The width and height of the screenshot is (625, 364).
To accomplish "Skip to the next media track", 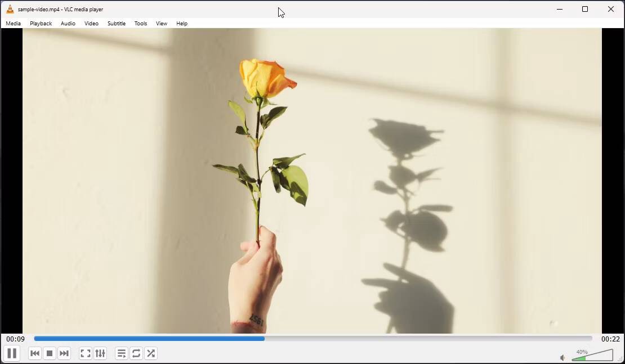I will (64, 353).
